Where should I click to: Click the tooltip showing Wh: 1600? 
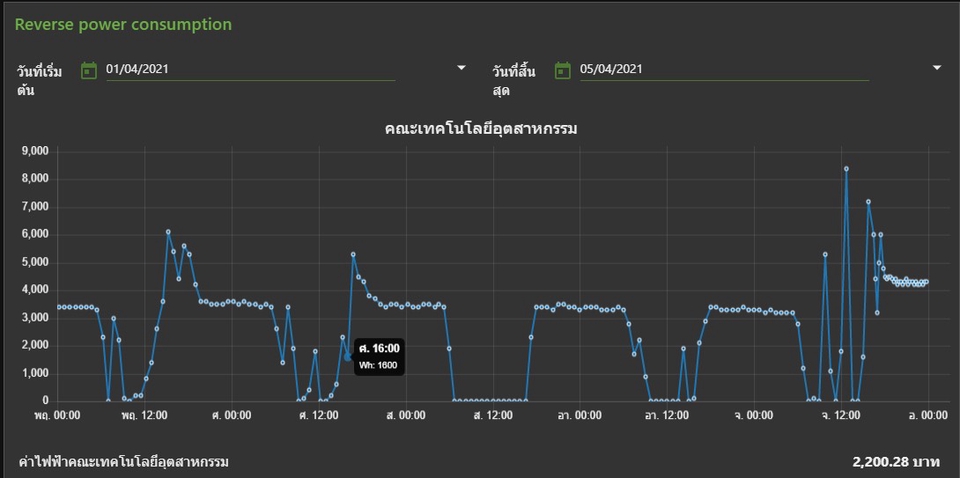click(378, 357)
